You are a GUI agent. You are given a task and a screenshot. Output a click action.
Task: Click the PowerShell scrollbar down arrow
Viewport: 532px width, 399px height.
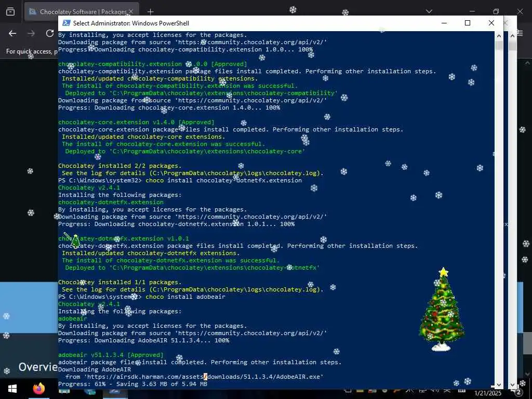pos(499,385)
